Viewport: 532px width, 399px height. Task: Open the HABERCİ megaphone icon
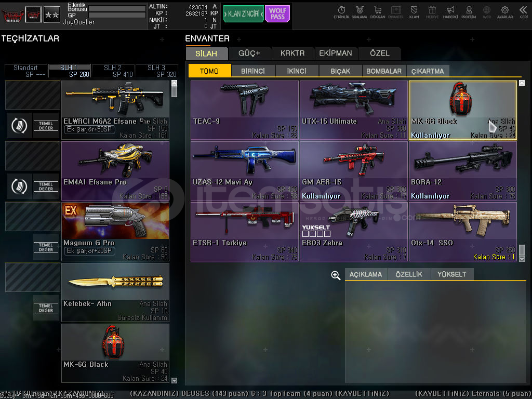pyautogui.click(x=450, y=12)
